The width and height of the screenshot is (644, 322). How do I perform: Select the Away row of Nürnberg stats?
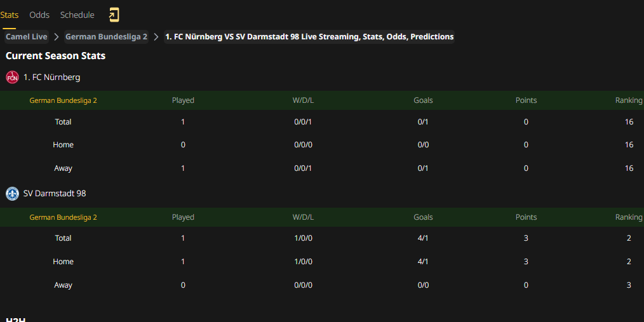pos(322,168)
